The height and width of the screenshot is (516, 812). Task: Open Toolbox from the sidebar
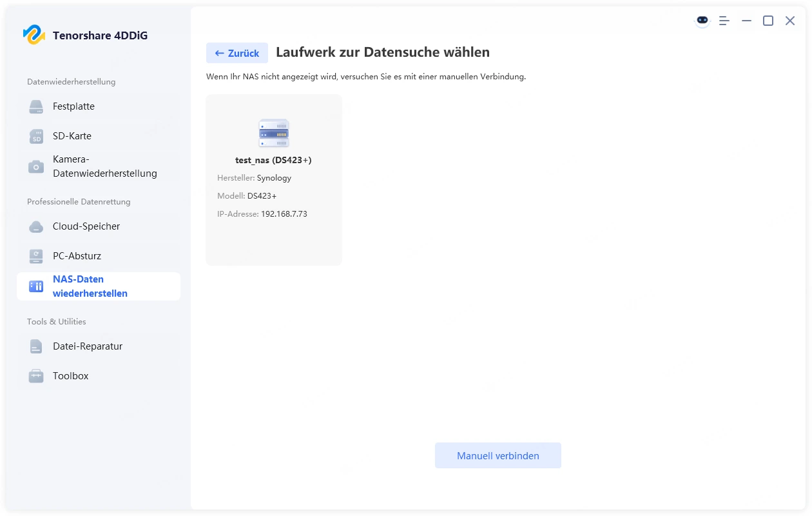coord(71,376)
